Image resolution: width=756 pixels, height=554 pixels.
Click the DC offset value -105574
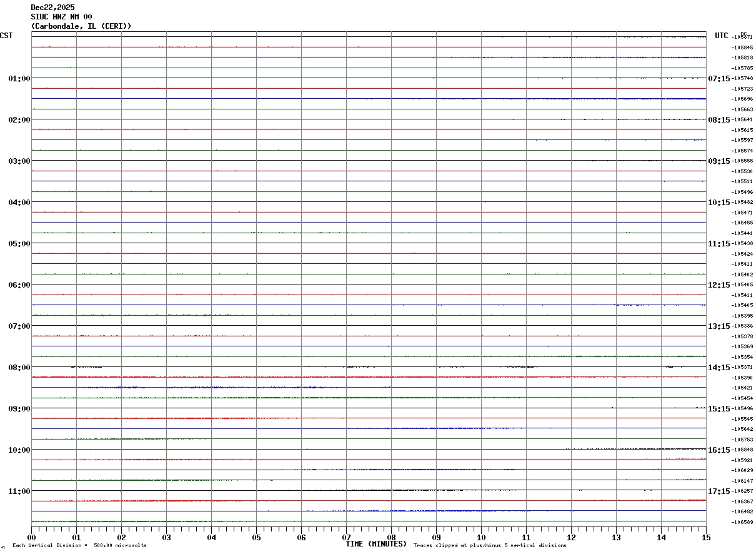click(742, 151)
